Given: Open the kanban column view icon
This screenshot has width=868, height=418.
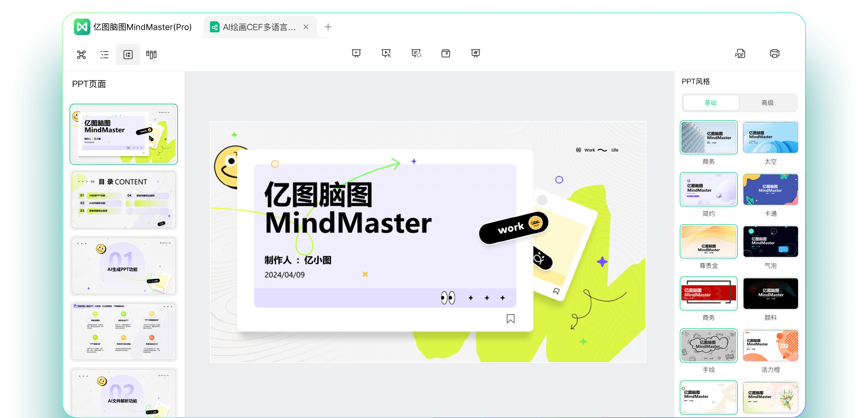Looking at the screenshot, I should tap(151, 55).
